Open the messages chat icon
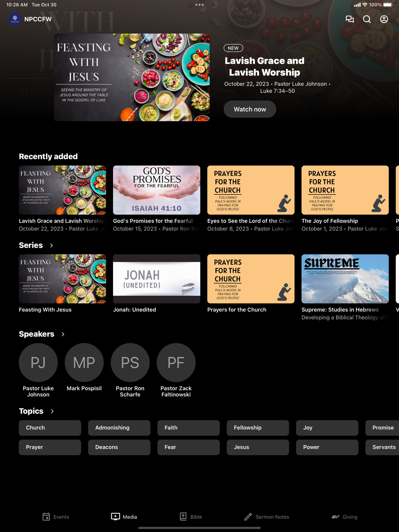Image resolution: width=399 pixels, height=532 pixels. pyautogui.click(x=350, y=19)
